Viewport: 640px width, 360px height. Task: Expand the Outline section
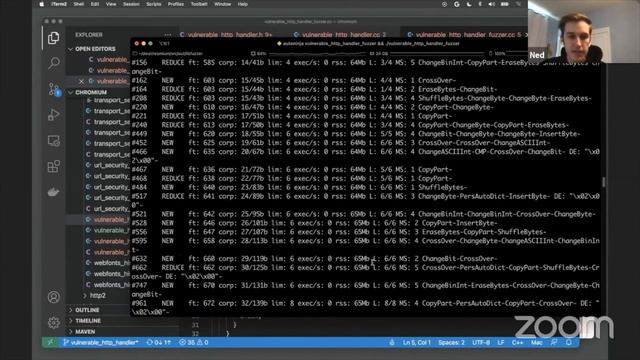pyautogui.click(x=87, y=310)
